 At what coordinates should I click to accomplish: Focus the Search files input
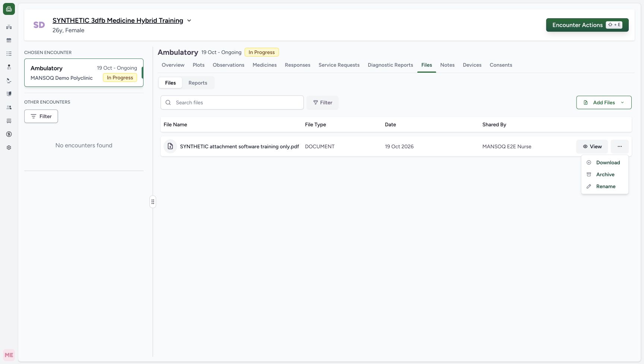232,102
